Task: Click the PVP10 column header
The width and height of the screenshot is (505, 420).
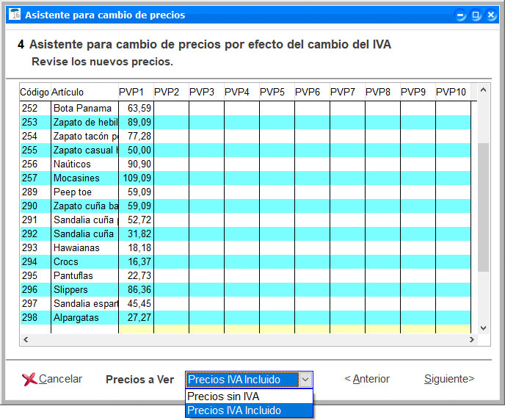Action: [453, 92]
